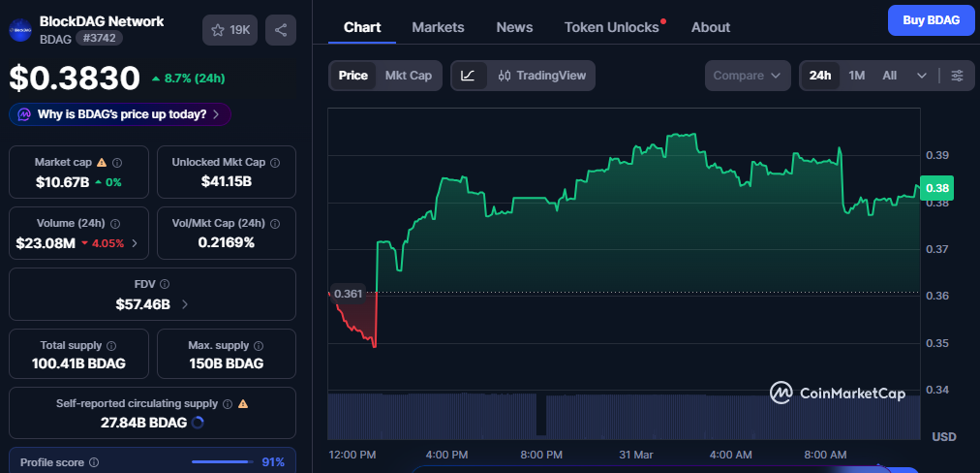The height and width of the screenshot is (473, 980).
Task: Open chart settings sliders icon
Action: point(958,76)
